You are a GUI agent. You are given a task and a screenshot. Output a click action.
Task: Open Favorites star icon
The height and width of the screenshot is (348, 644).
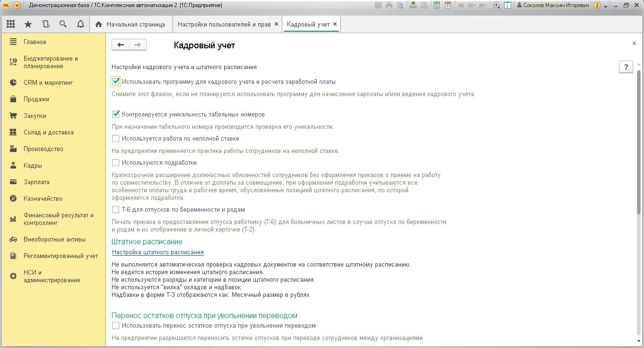28,24
